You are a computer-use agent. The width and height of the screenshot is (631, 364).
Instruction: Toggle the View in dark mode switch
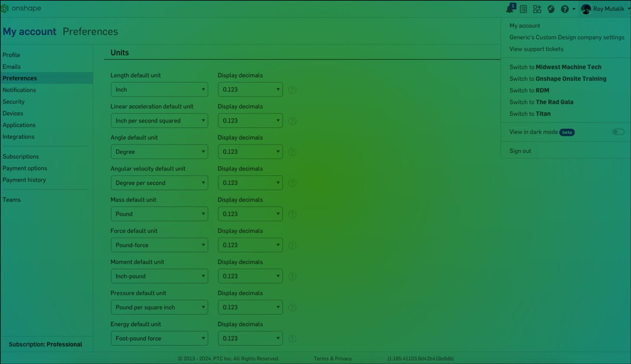point(618,132)
